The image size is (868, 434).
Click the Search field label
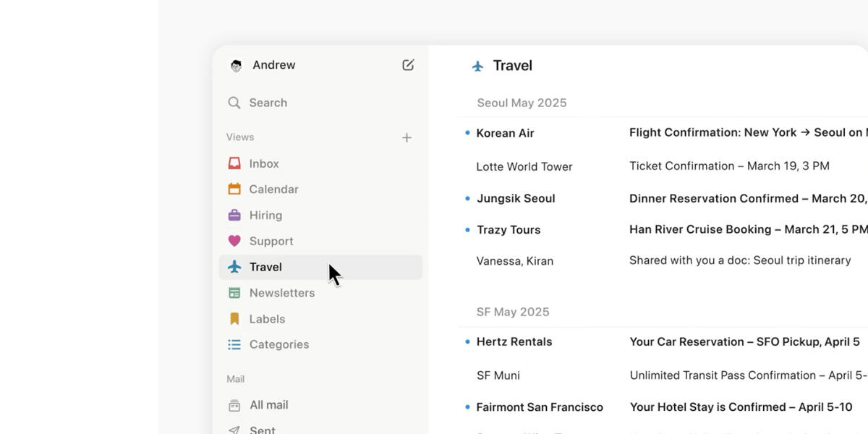click(x=268, y=103)
